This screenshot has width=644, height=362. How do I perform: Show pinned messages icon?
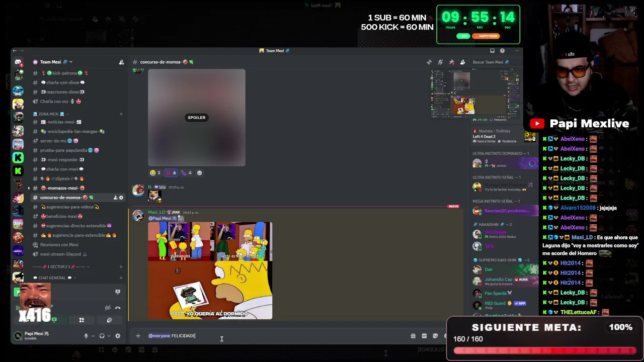(451, 62)
